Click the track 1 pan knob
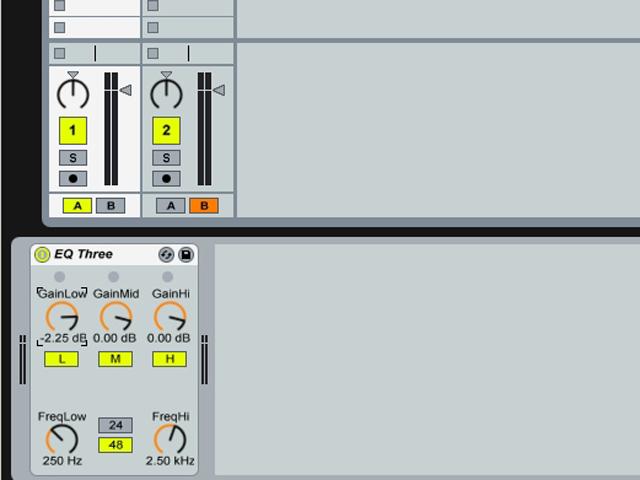 (x=73, y=93)
